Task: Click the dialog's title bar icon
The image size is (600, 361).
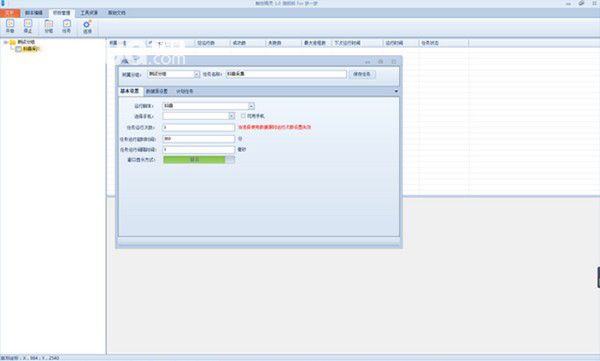Action: [124, 61]
